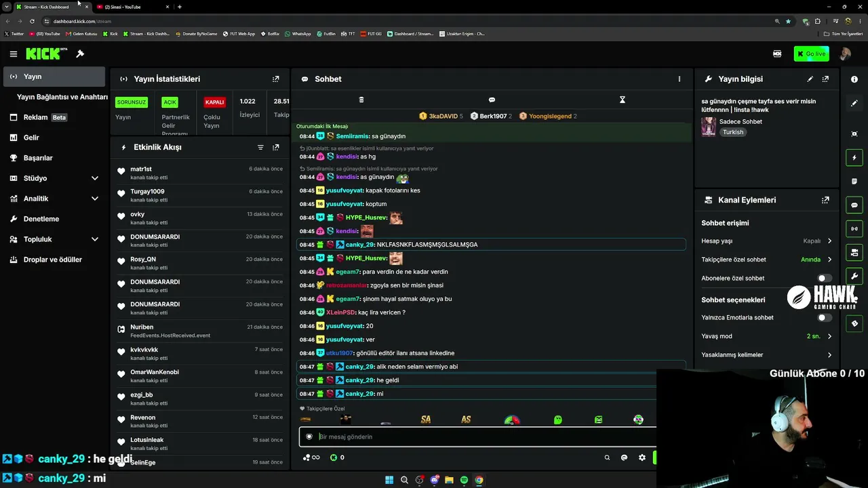Click the info icon in right sidebar
868x488 pixels.
click(854, 79)
